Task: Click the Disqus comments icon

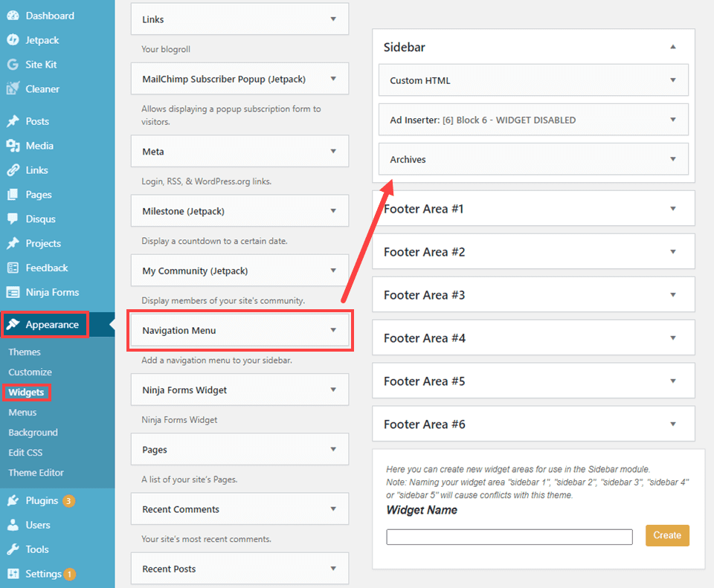Action: point(13,218)
